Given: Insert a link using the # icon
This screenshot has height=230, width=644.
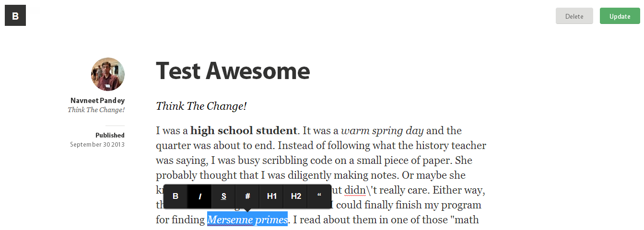Looking at the screenshot, I should 247,196.
